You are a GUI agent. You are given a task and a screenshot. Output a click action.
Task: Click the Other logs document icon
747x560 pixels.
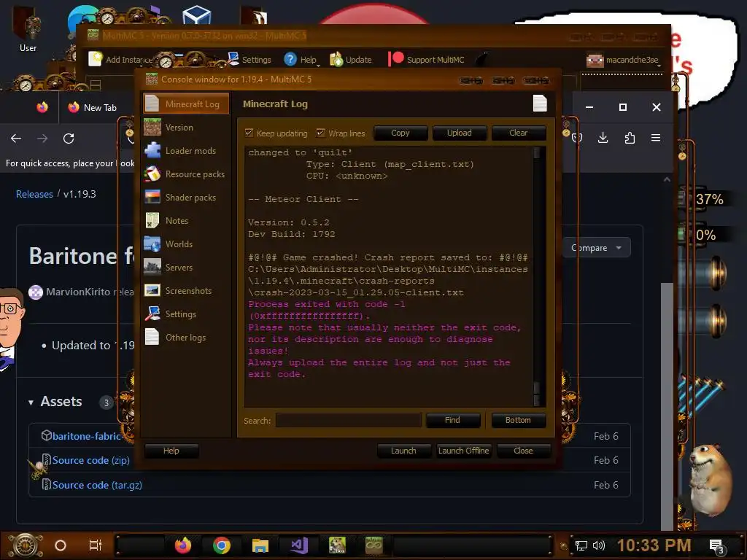[x=152, y=337]
